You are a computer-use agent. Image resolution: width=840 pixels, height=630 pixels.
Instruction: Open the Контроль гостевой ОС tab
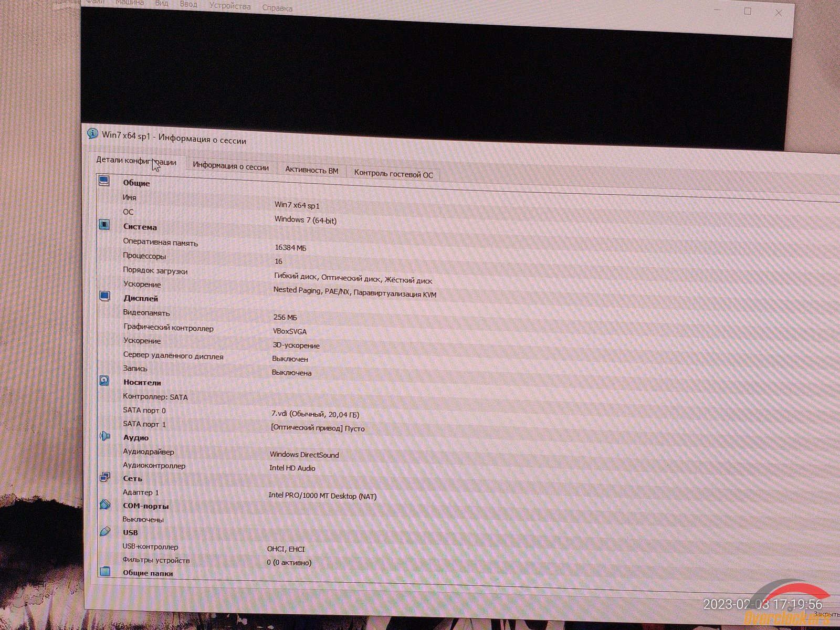pos(394,174)
